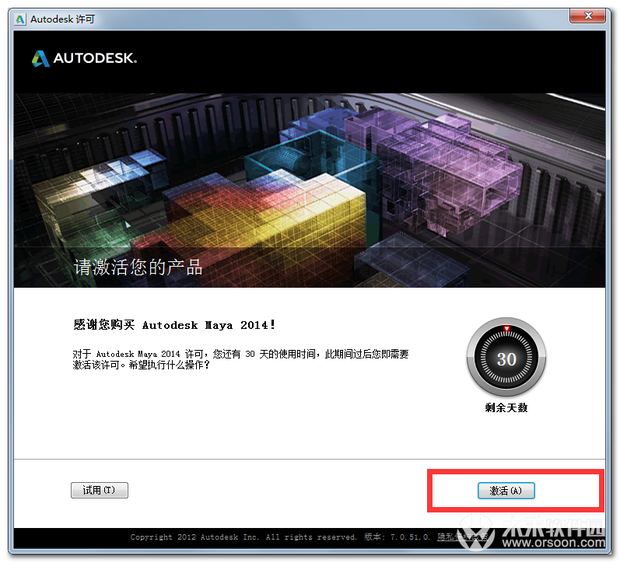Close the Autodesk 许可 window
Viewport: 620px width, 563px height.
click(588, 16)
